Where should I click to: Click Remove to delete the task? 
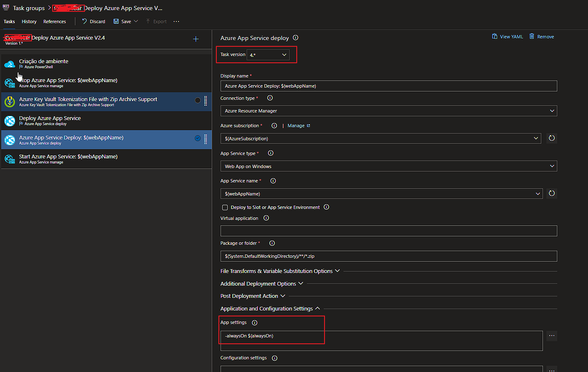542,36
